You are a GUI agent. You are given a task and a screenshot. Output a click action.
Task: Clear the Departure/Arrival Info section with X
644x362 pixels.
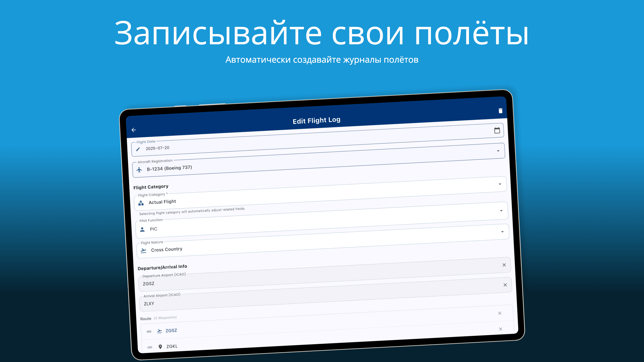(504, 265)
